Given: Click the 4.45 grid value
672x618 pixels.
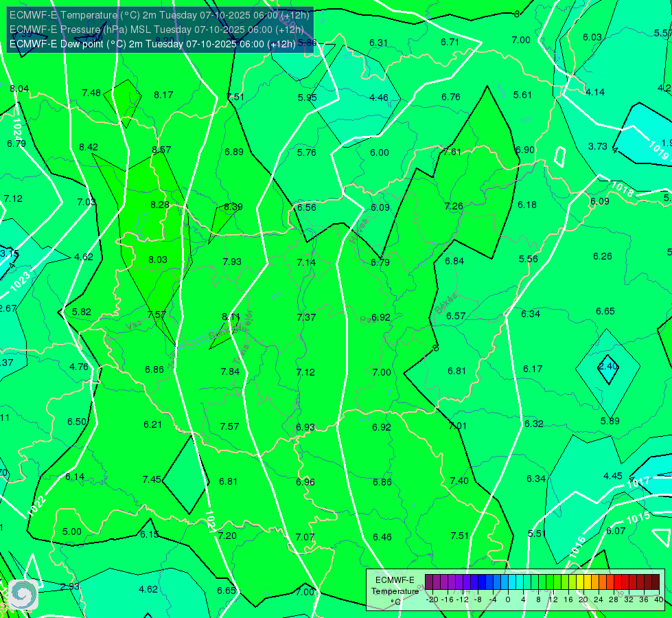Looking at the screenshot, I should pyautogui.click(x=613, y=476).
